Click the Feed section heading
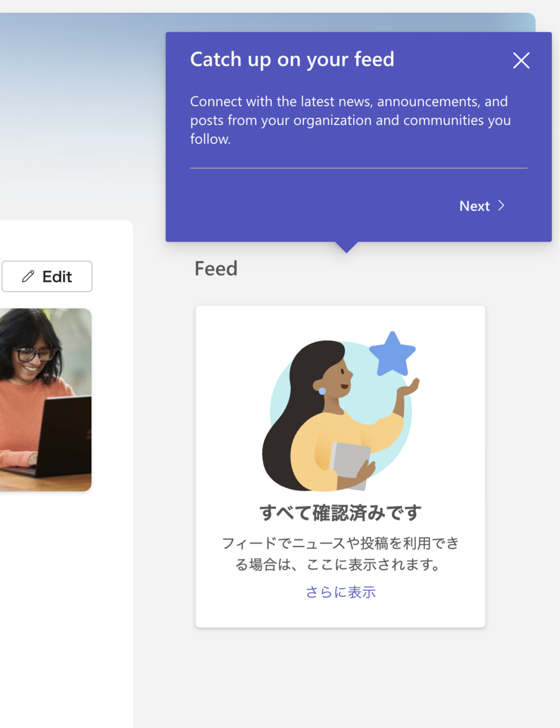The image size is (560, 728). point(216,268)
